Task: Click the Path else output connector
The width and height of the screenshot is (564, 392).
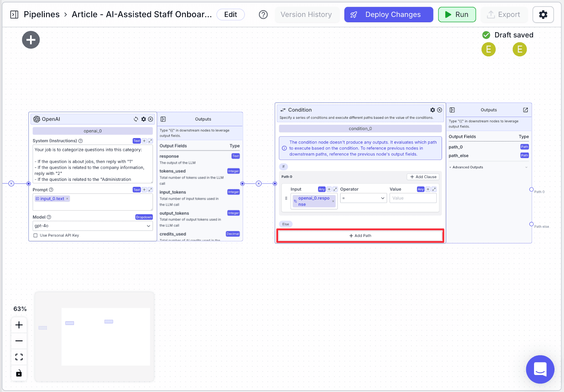Action: (x=532, y=224)
